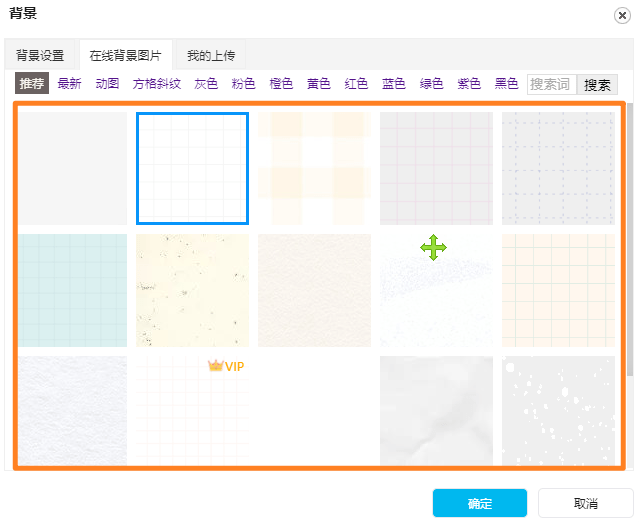Filter by 方格斜纹 category
This screenshot has height=522, width=639.
(x=157, y=84)
